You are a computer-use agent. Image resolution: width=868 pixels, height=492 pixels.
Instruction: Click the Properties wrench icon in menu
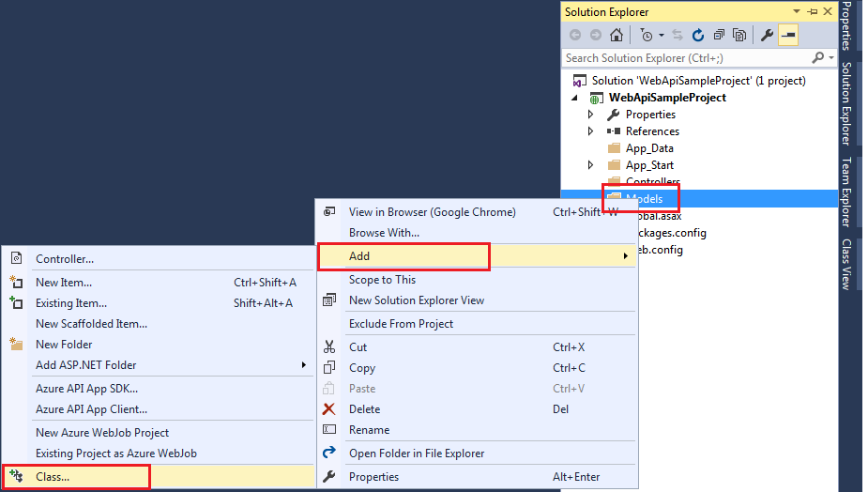click(329, 476)
